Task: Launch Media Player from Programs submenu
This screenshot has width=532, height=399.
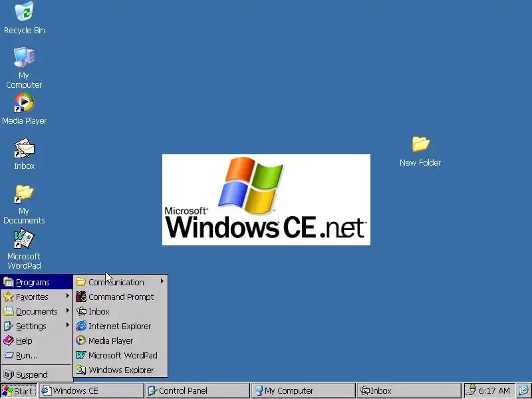Action: point(120,340)
